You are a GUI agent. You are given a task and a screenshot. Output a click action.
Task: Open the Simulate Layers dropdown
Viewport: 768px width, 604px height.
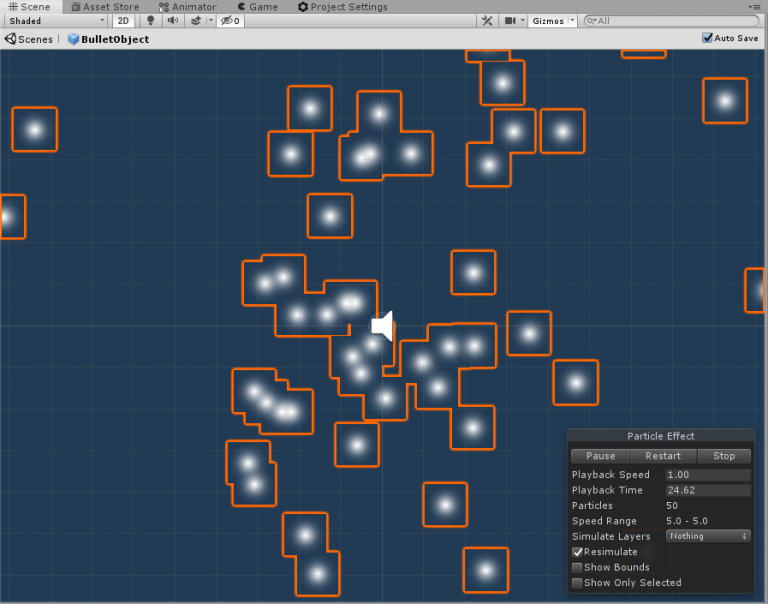tap(708, 536)
